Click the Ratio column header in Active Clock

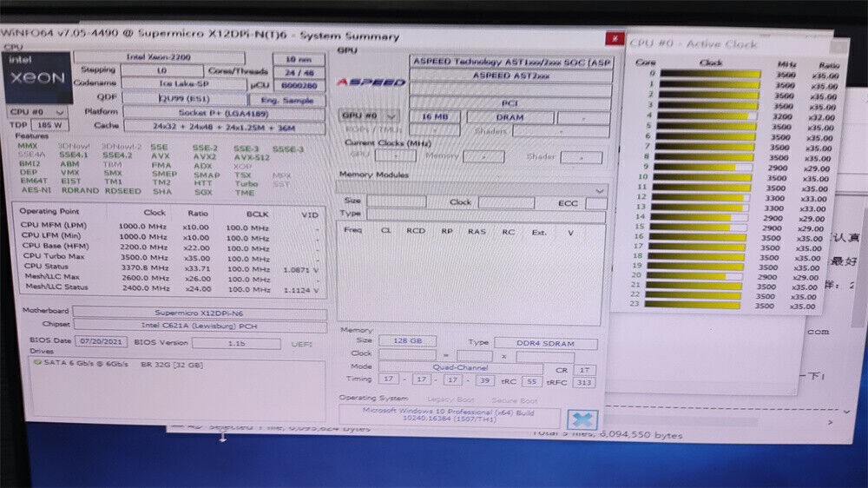coord(829,65)
